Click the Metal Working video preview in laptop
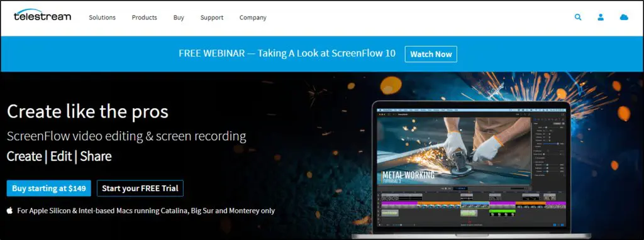The height and width of the screenshot is (240, 644). [454, 151]
